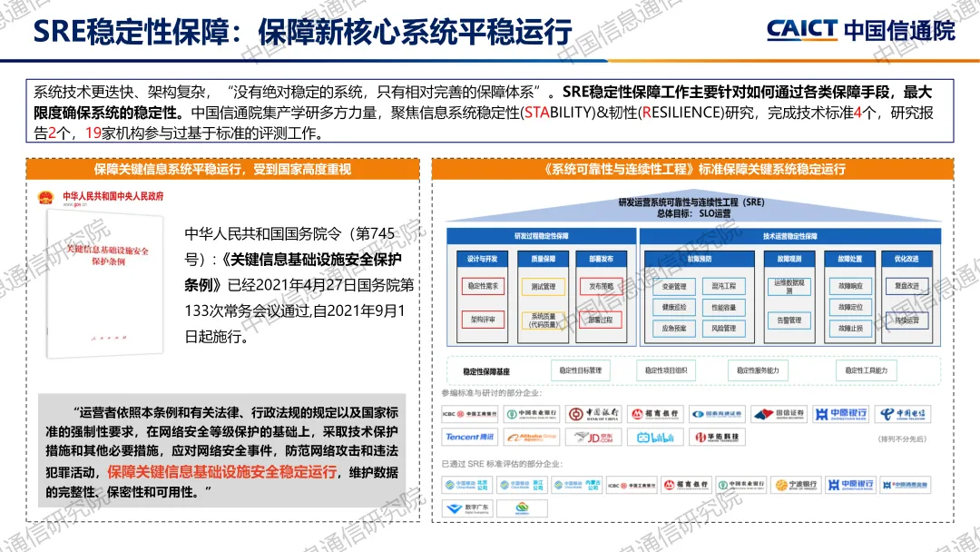
Task: Click the national emblem beside 中华人民共和国中央人民政府
Action: click(45, 198)
